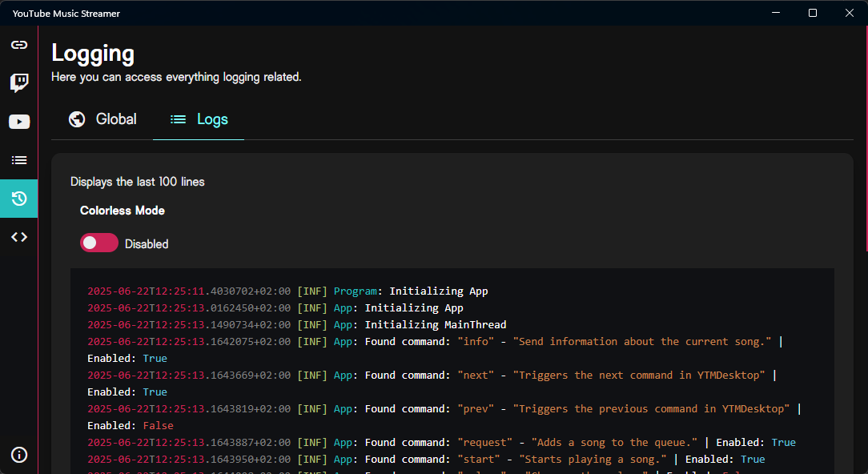
Task: Click "Enabled: False" under prev command
Action: click(x=131, y=425)
